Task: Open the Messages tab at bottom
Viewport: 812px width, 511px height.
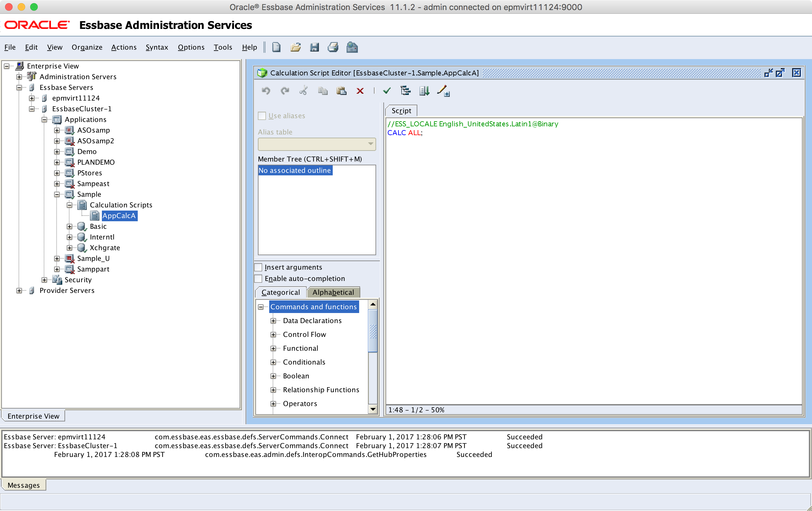Action: (x=24, y=485)
